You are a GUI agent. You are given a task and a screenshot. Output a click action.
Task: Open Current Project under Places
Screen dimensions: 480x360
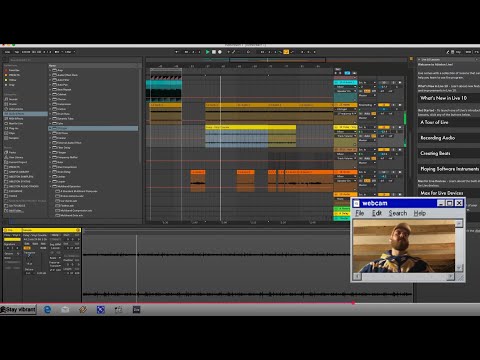point(16,162)
